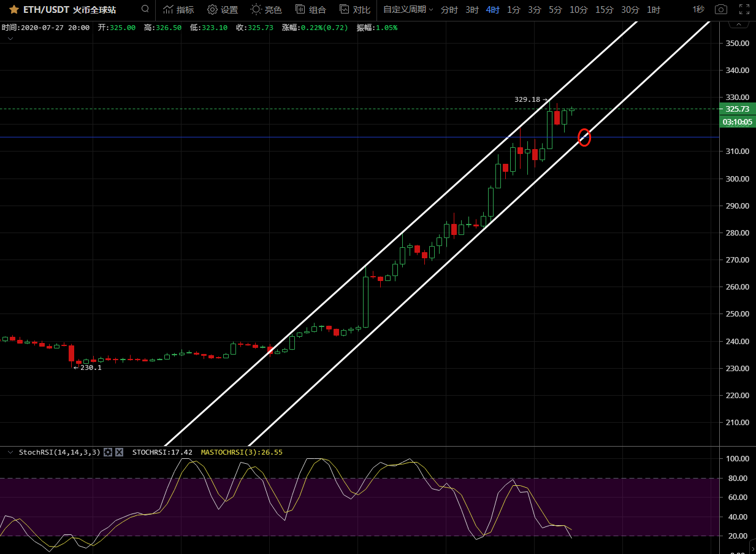This screenshot has height=554, width=756.
Task: Open the 指标 indicators menu
Action: tap(178, 10)
